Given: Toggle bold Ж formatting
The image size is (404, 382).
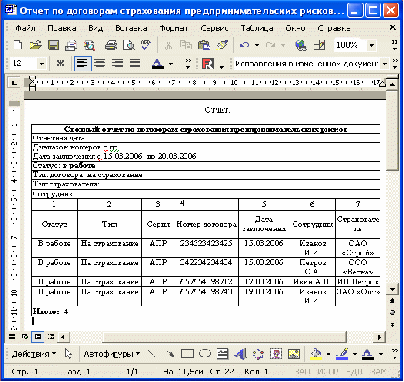Looking at the screenshot, I should pyautogui.click(x=60, y=63).
